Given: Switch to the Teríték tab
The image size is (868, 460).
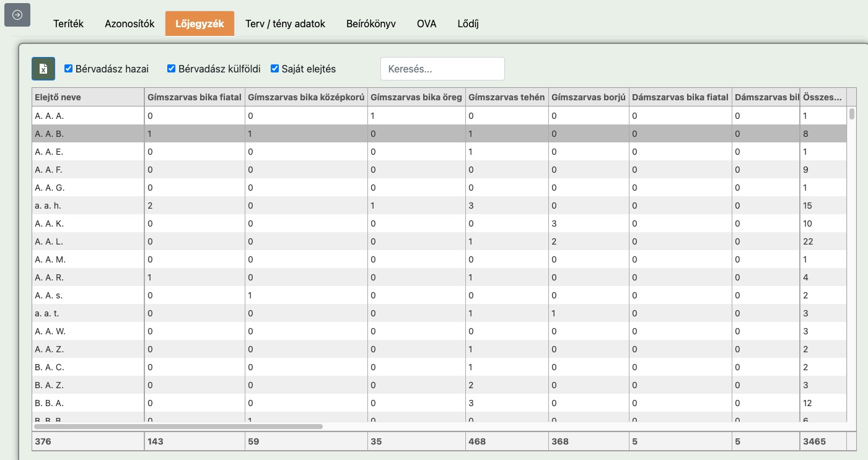Looking at the screenshot, I should point(68,24).
